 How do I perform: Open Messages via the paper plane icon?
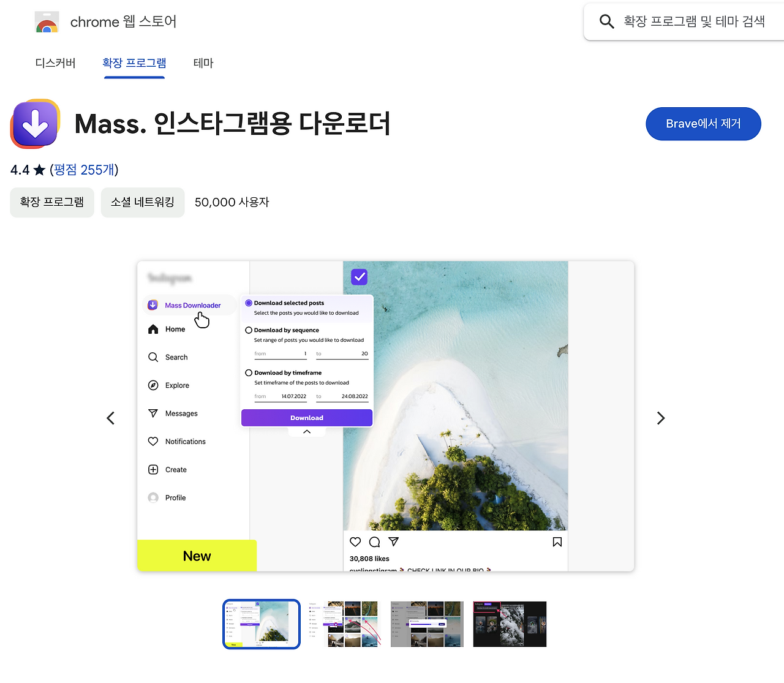pyautogui.click(x=153, y=413)
